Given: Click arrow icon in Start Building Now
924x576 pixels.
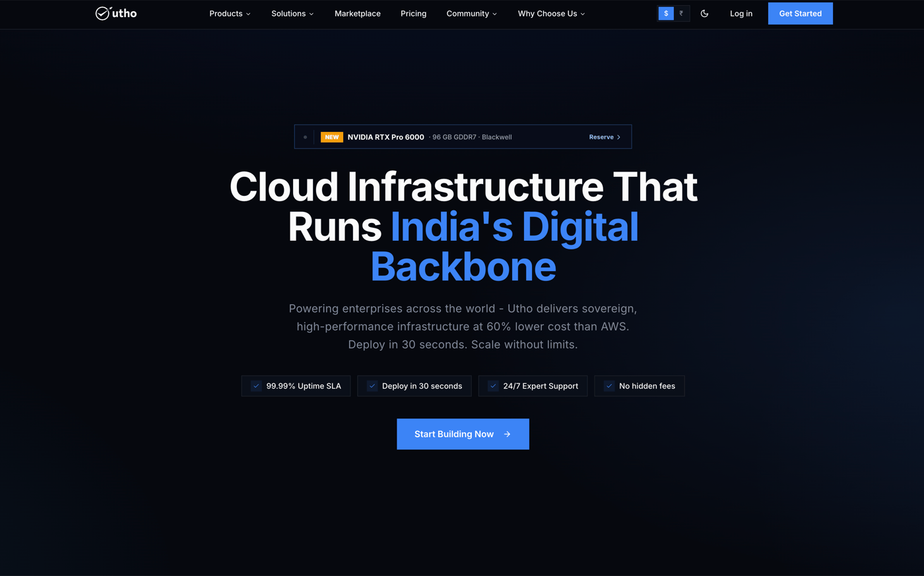Looking at the screenshot, I should point(507,434).
